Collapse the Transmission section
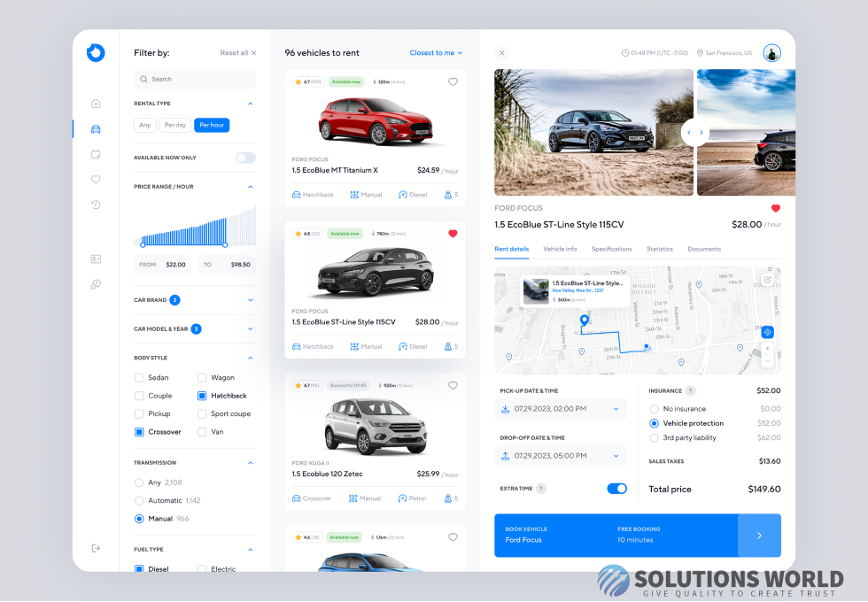Image resolution: width=868 pixels, height=602 pixels. coord(250,462)
